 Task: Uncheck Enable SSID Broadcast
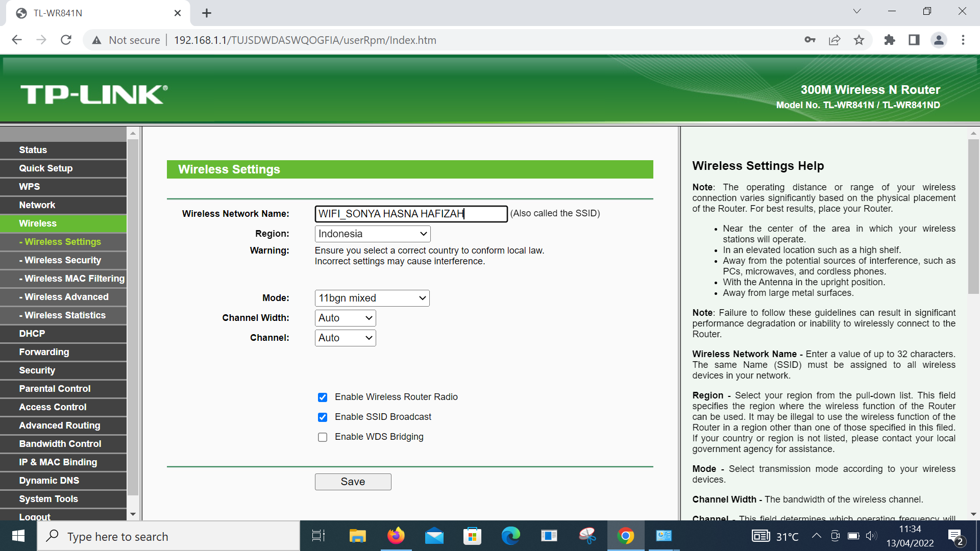(323, 417)
